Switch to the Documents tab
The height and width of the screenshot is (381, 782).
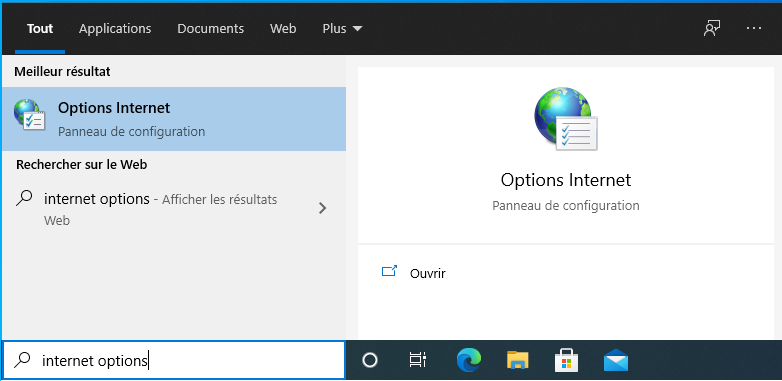click(x=210, y=29)
